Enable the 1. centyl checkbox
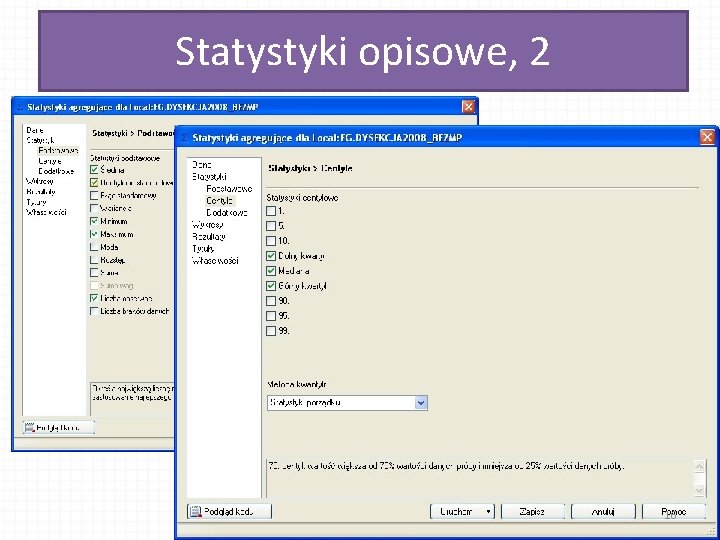The height and width of the screenshot is (540, 720). coord(271,211)
